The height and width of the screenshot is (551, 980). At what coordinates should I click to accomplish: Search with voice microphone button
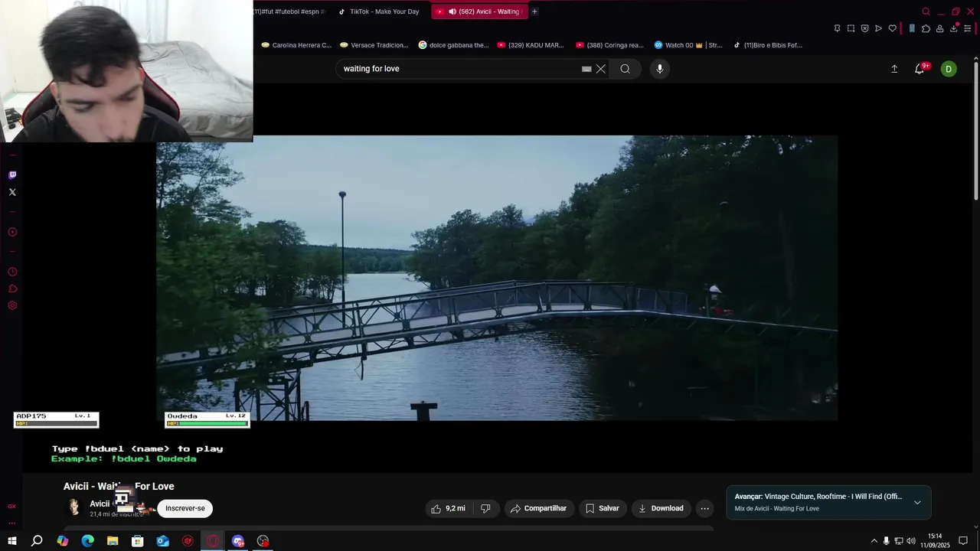(660, 69)
